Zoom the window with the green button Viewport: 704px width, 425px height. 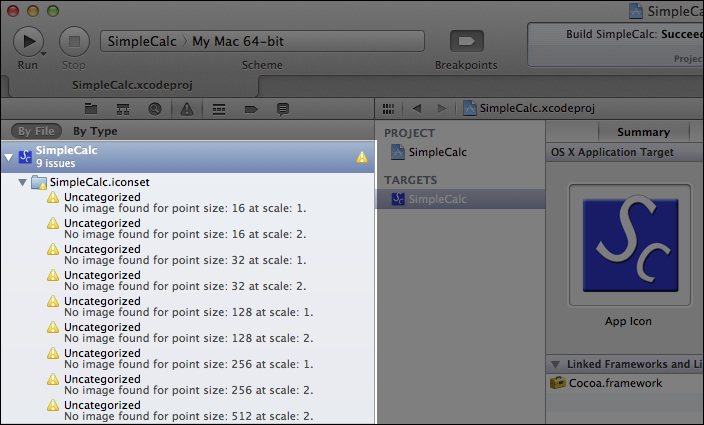point(53,11)
